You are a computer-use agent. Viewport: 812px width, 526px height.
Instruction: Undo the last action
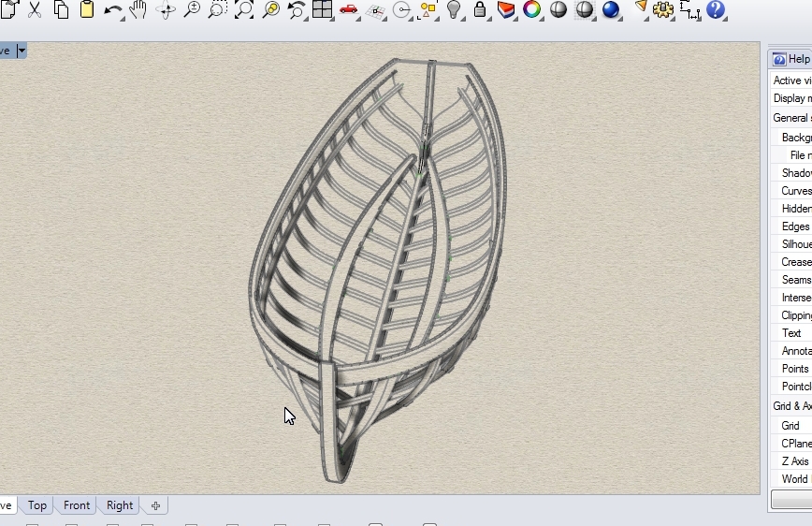(x=112, y=10)
